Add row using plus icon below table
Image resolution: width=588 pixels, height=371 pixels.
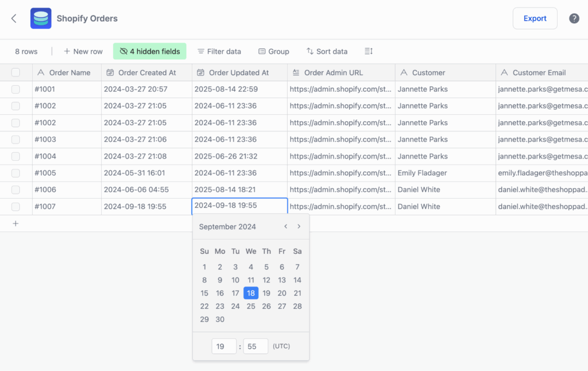click(x=16, y=223)
